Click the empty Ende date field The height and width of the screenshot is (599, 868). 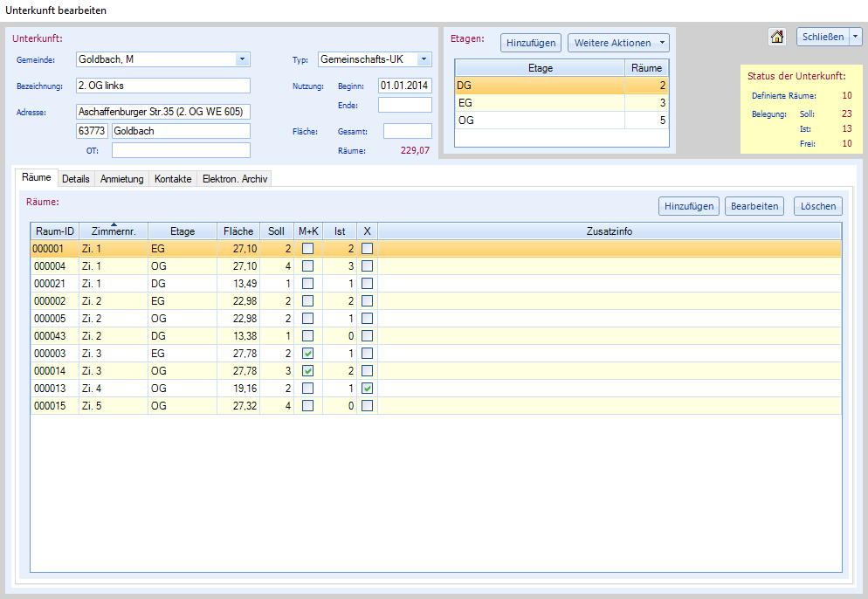(x=405, y=105)
